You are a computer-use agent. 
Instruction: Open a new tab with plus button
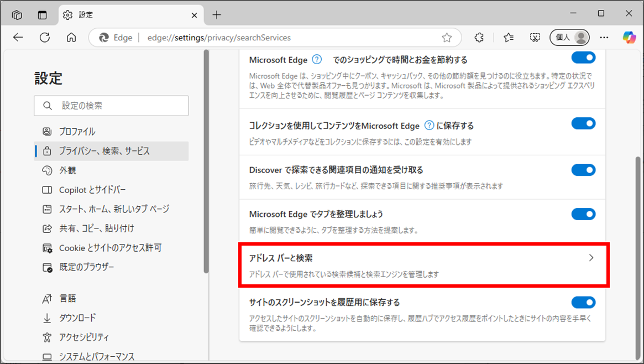click(217, 15)
